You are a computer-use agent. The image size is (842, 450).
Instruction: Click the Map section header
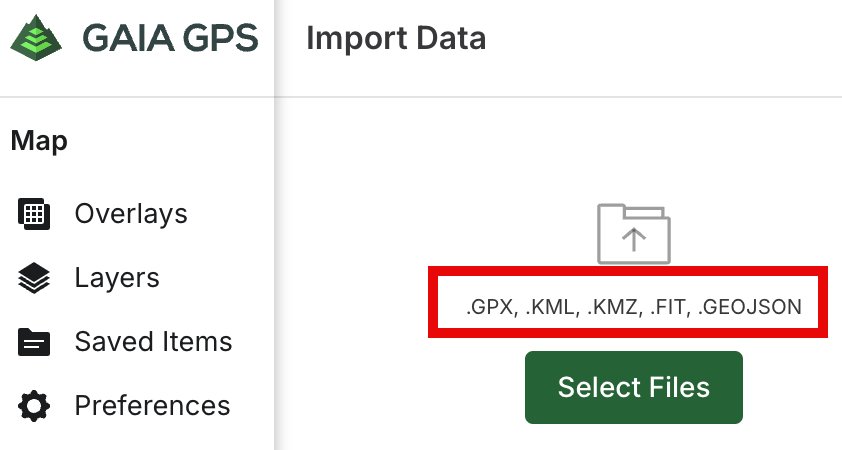point(39,141)
